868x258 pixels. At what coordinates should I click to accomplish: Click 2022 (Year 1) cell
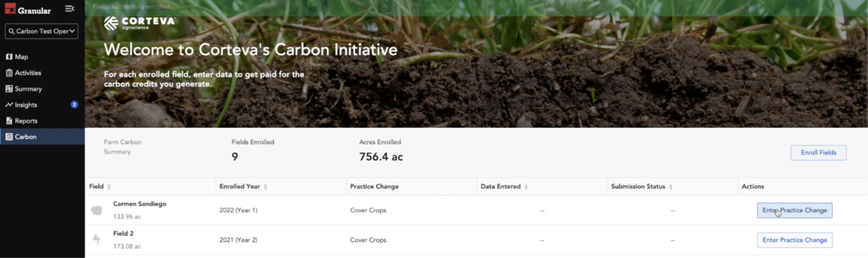(x=238, y=210)
